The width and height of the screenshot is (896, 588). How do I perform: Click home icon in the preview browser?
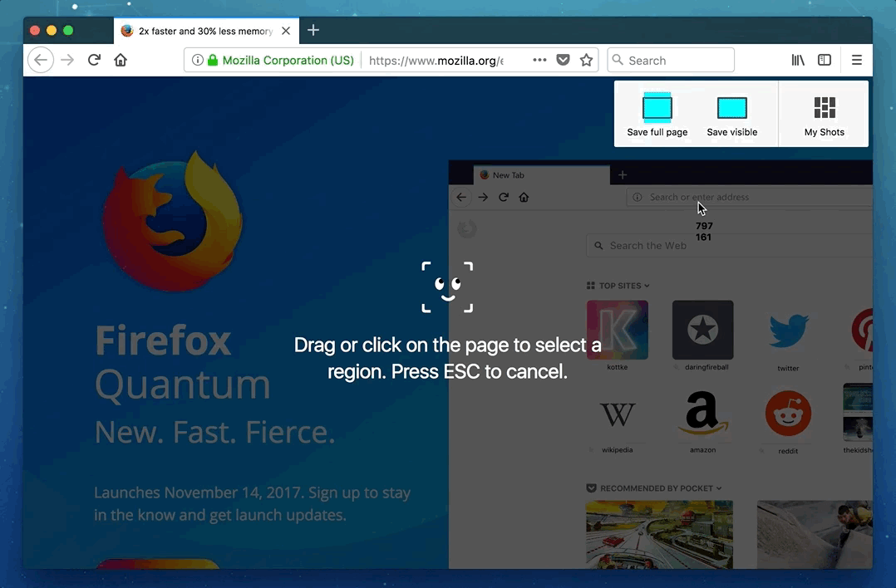[x=524, y=197]
